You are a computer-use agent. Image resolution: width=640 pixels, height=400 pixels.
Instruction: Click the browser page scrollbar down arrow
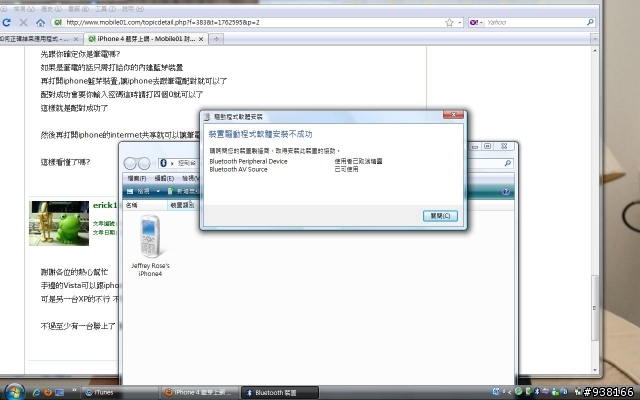[595, 370]
